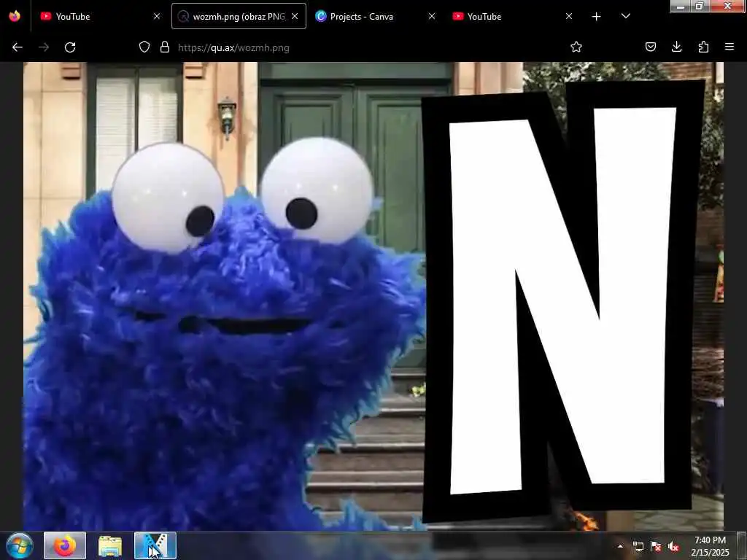Screen dimensions: 747x560
Task: Open a new tab
Action: point(596,16)
